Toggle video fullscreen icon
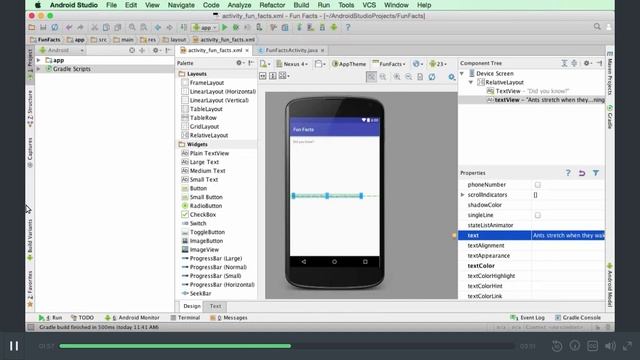 pyautogui.click(x=628, y=346)
